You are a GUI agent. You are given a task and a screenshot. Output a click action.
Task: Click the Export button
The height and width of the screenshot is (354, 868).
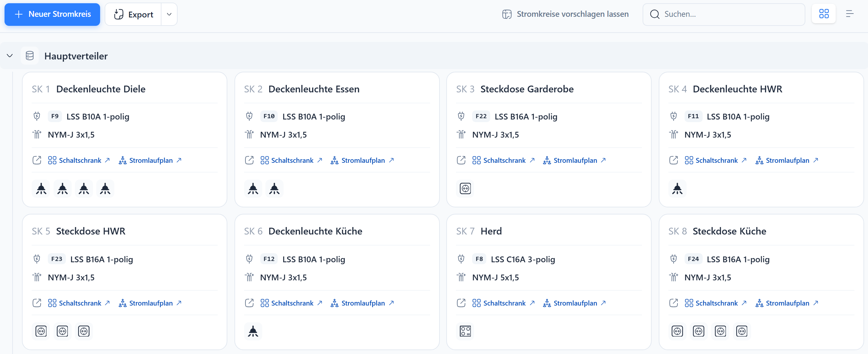click(x=133, y=14)
